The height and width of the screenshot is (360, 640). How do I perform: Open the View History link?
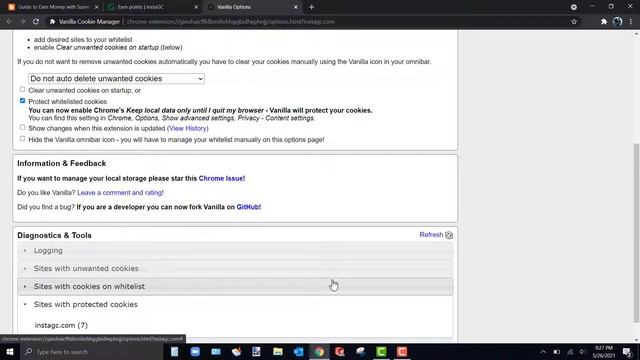[188, 128]
